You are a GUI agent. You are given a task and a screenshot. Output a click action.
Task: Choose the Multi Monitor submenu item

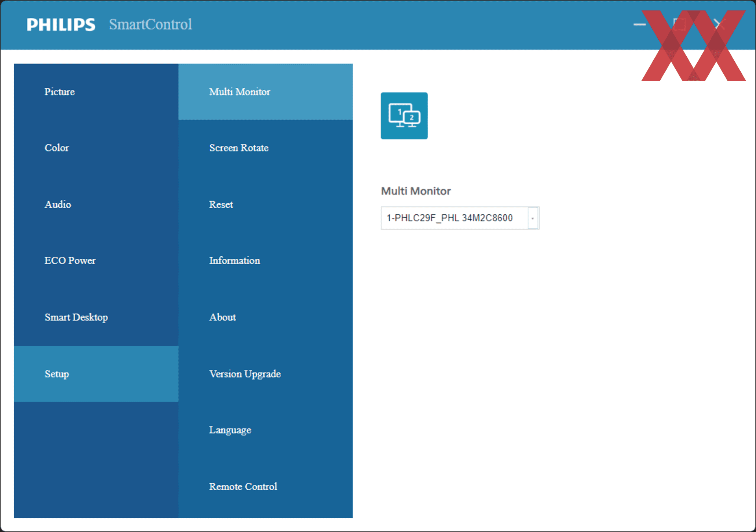point(265,92)
